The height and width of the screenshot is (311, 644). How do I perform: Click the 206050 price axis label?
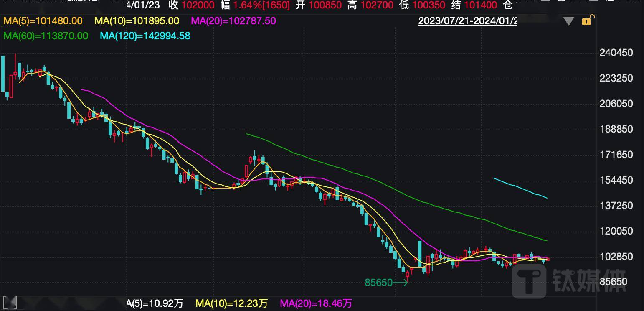616,104
